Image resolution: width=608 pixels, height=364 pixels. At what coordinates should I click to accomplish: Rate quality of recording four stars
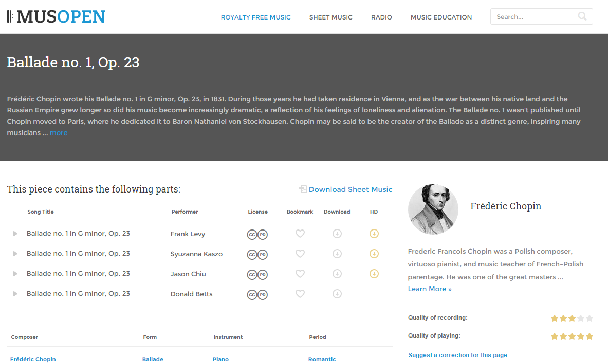click(581, 318)
